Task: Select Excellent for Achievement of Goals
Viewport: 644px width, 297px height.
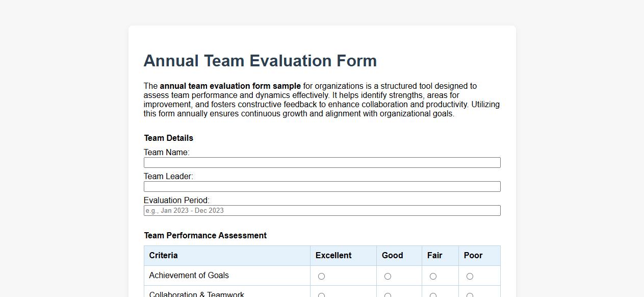Action: click(x=321, y=276)
